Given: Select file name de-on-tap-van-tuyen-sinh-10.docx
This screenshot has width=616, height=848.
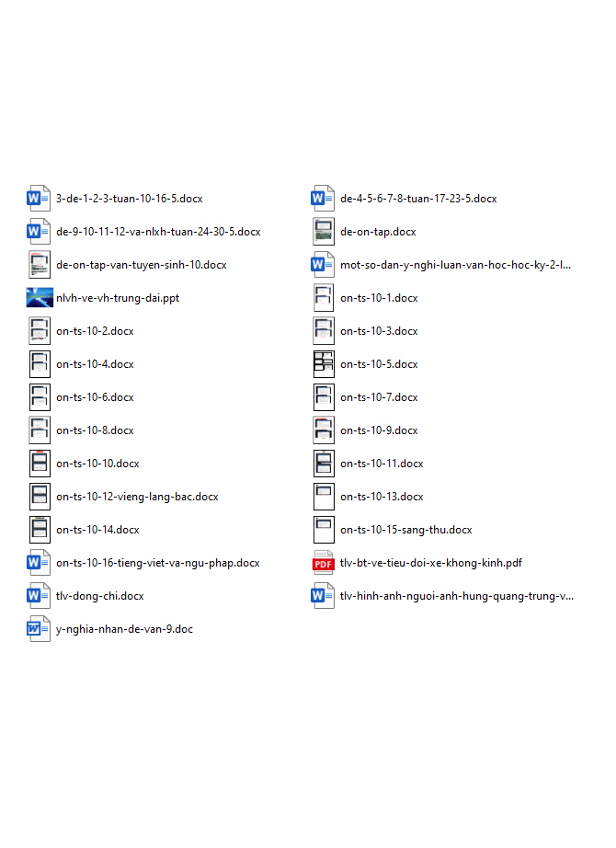Looking at the screenshot, I should 141,265.
